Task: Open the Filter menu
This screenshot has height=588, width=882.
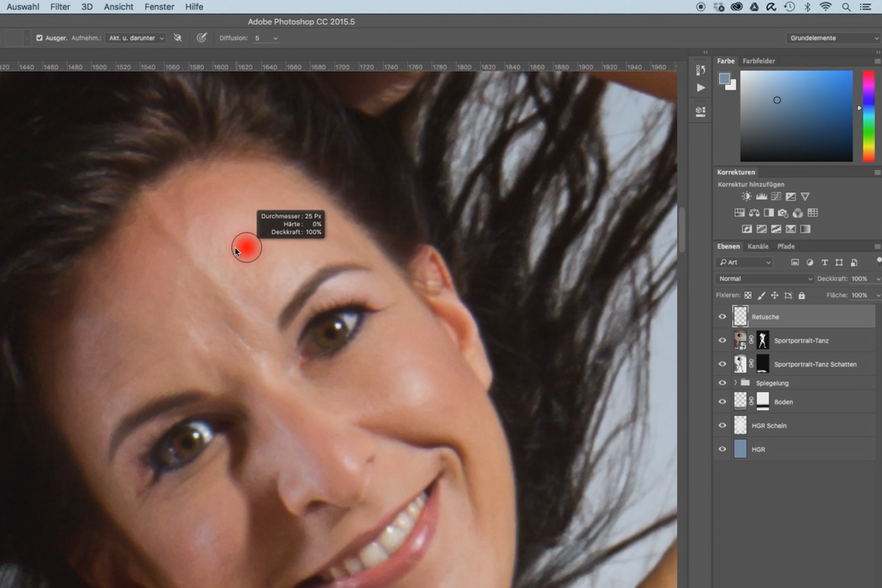Action: click(60, 7)
